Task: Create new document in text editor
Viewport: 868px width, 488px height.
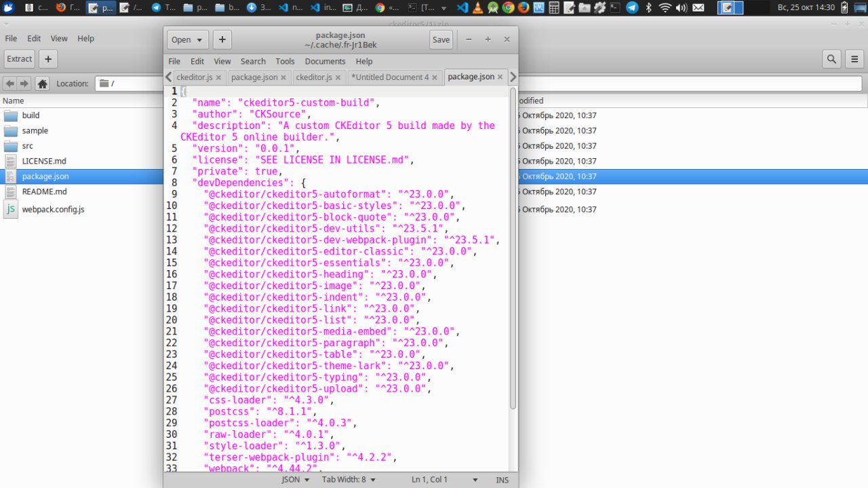Action: coord(222,39)
